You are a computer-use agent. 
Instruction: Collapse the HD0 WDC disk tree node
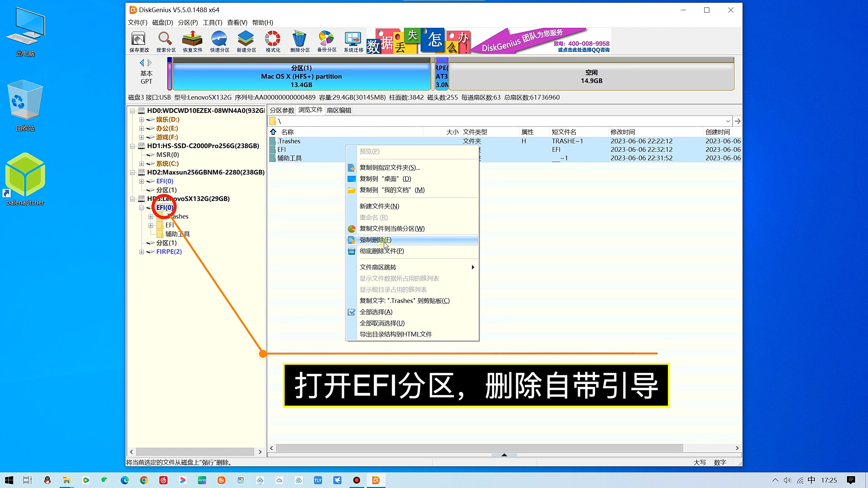coord(133,111)
